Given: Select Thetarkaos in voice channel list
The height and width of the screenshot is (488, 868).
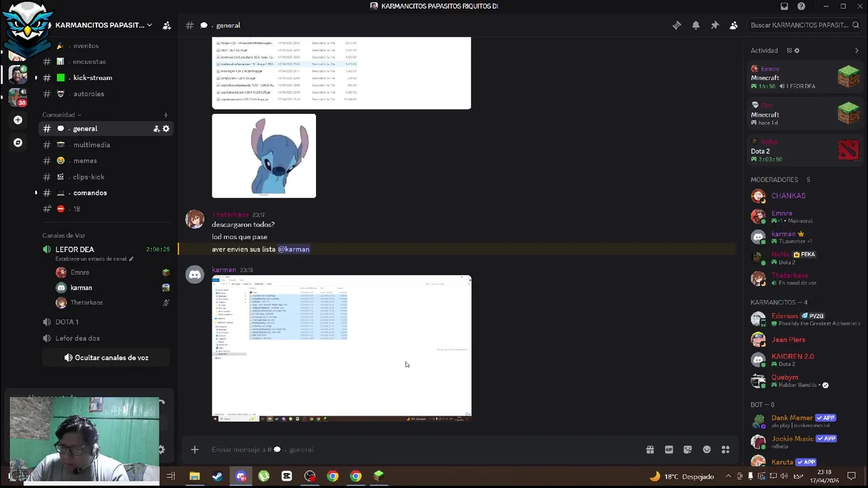Looking at the screenshot, I should click(112, 302).
